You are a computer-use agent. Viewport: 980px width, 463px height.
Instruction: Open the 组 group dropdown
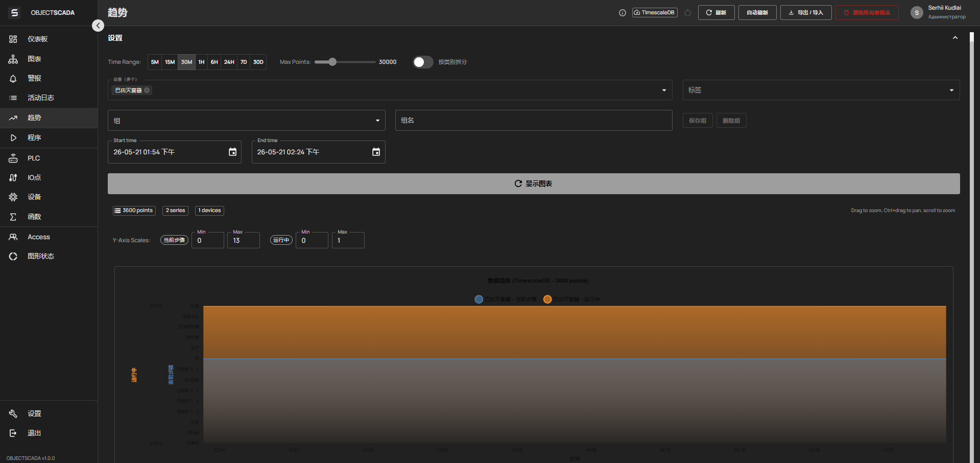[247, 121]
